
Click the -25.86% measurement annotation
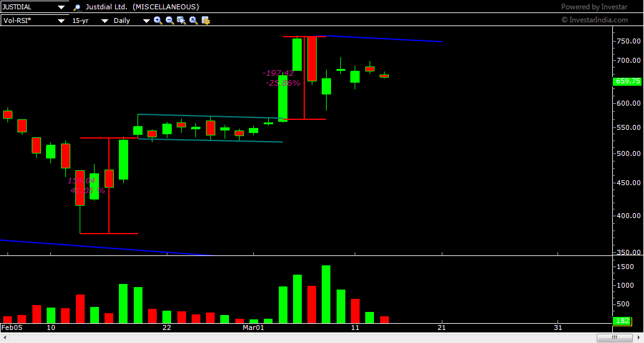[283, 83]
